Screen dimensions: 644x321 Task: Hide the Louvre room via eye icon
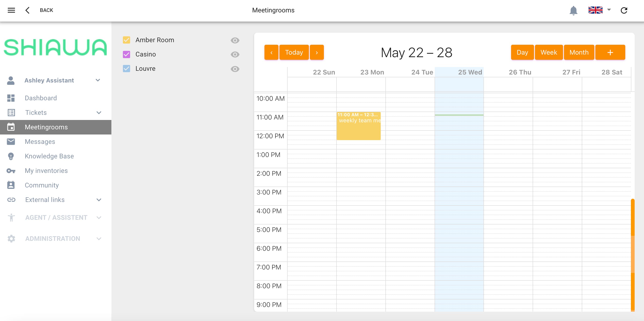tap(235, 69)
